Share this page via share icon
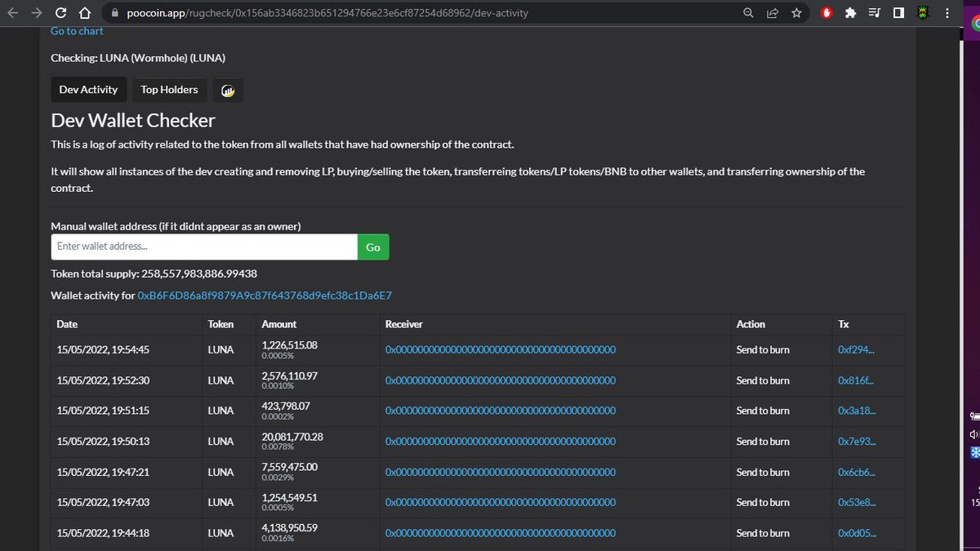 coord(773,13)
